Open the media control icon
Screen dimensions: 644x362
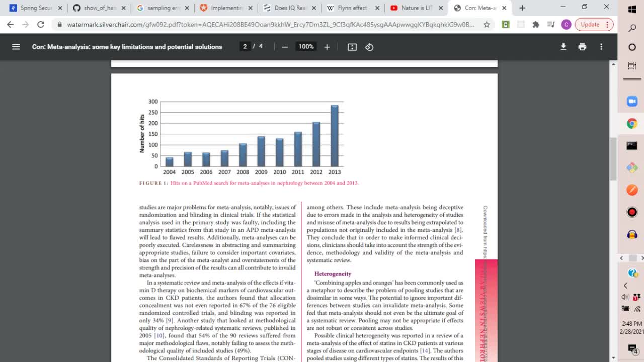tap(551, 24)
